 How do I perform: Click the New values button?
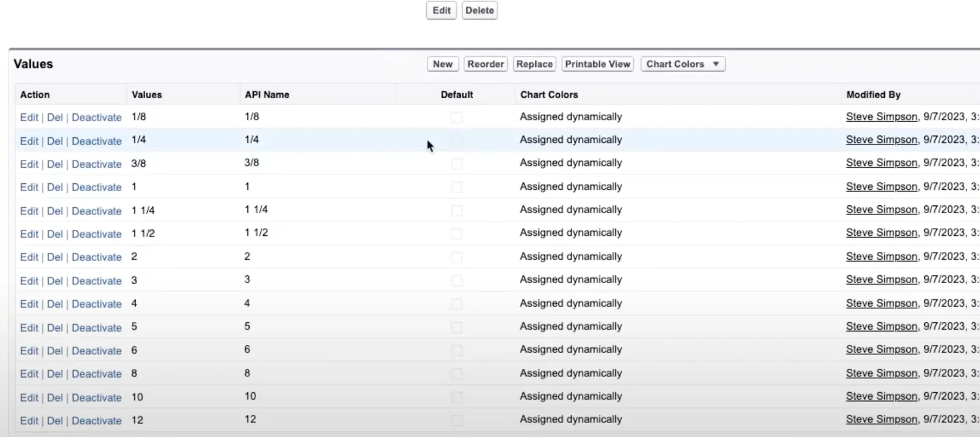442,64
